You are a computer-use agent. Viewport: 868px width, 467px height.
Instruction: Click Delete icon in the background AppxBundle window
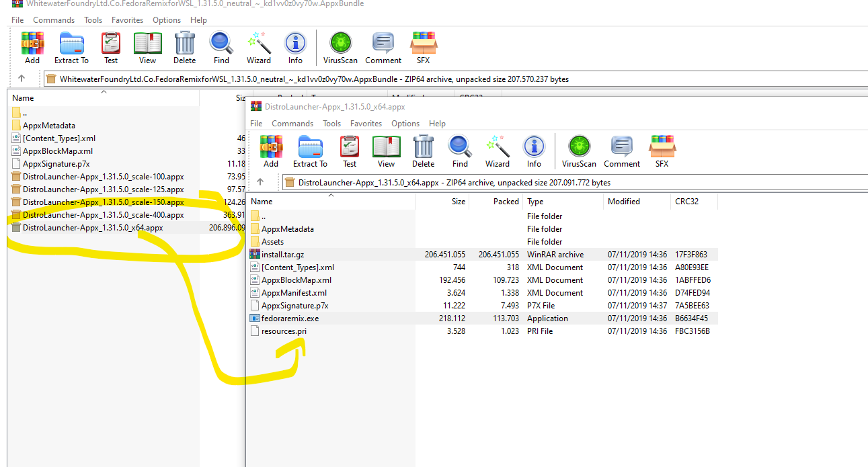tap(184, 48)
